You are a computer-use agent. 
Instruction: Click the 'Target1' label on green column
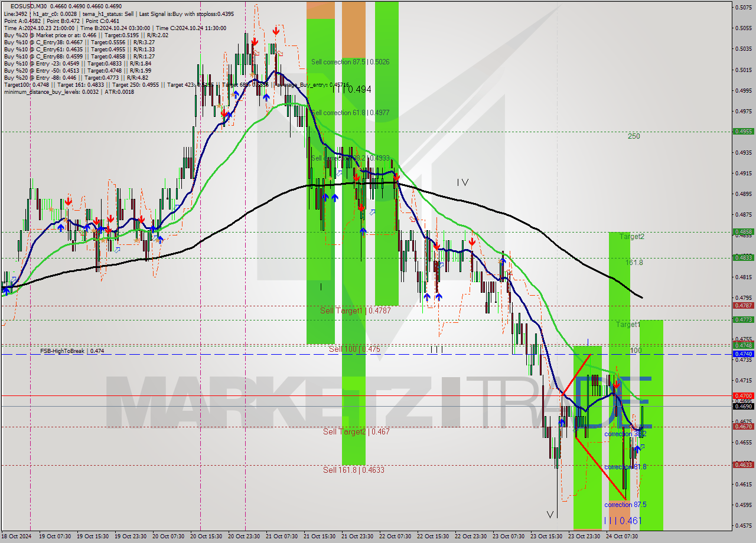628,325
